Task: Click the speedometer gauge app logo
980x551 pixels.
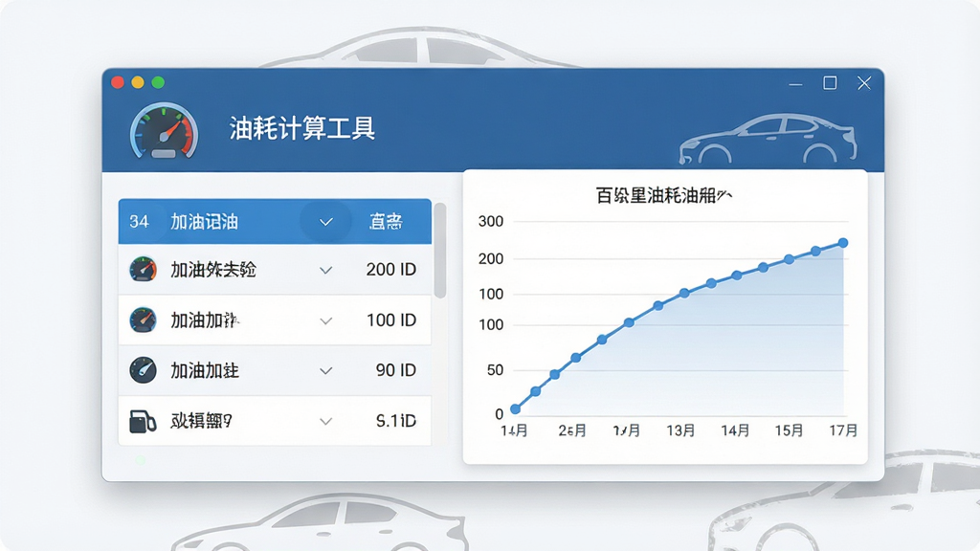Action: (x=164, y=130)
